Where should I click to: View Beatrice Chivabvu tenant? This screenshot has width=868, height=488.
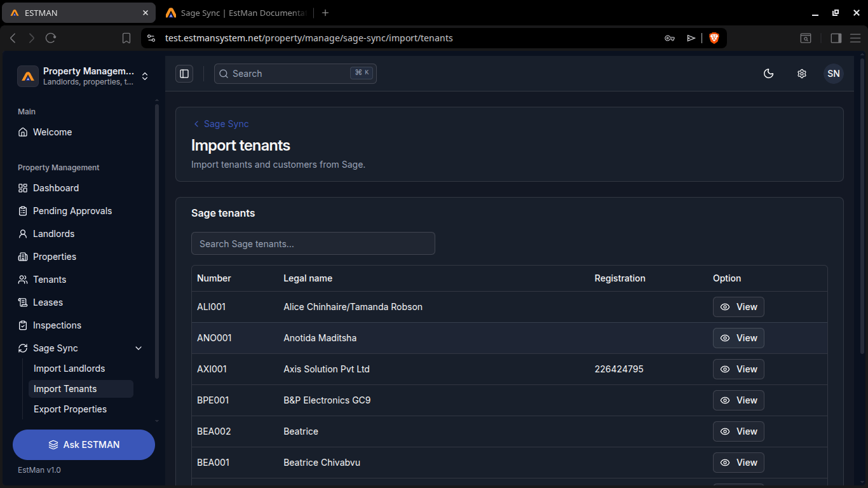(x=738, y=463)
